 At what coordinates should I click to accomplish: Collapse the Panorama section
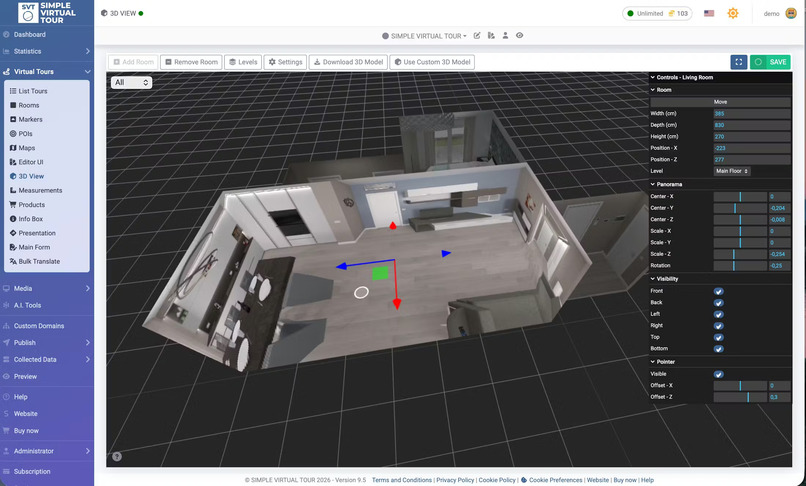[720, 184]
